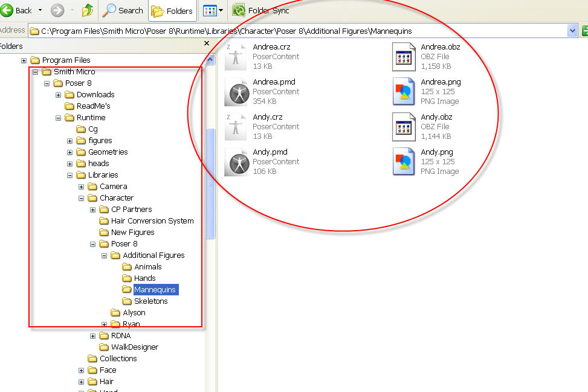Launch Folder Sync from toolbar
588x392 pixels.
pos(260,10)
